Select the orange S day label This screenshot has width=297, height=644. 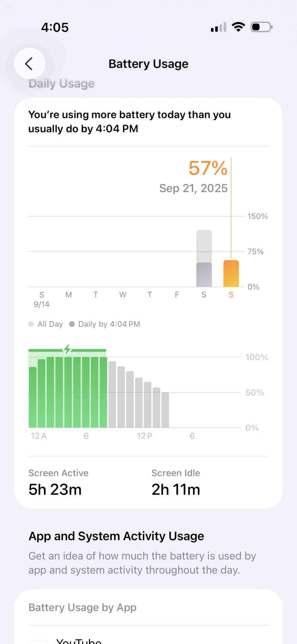click(x=231, y=295)
